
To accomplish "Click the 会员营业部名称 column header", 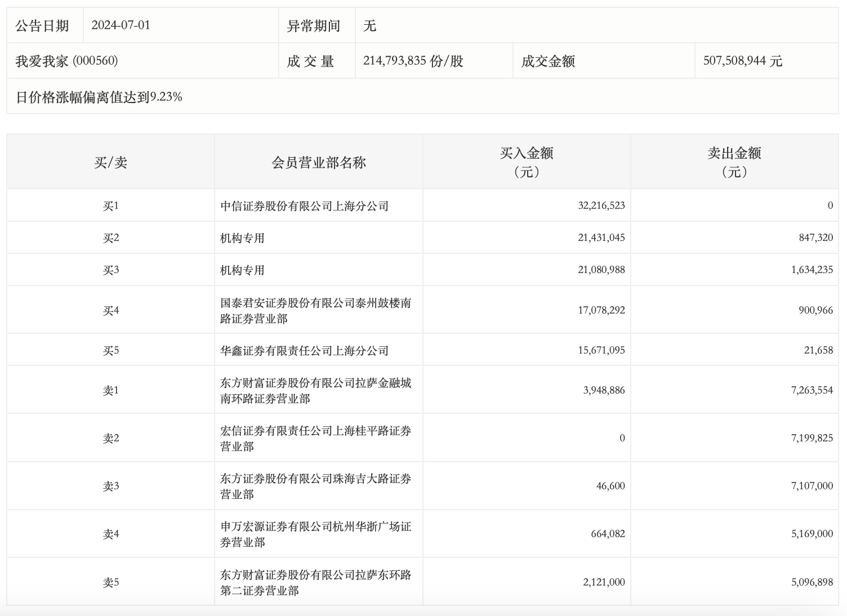I will (x=318, y=163).
